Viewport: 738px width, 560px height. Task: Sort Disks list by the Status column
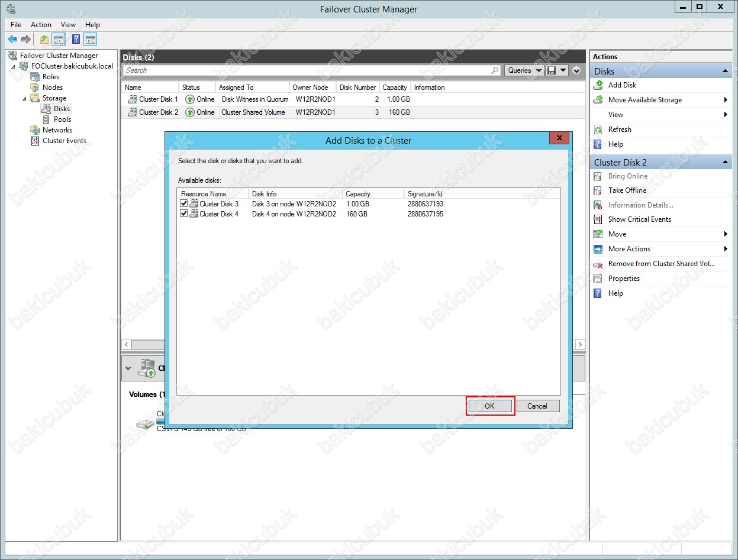click(x=197, y=88)
